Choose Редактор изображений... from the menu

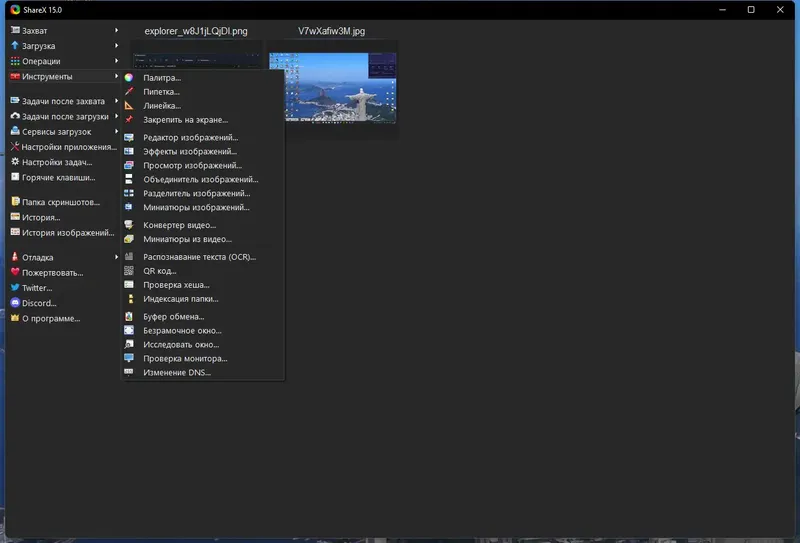203,137
